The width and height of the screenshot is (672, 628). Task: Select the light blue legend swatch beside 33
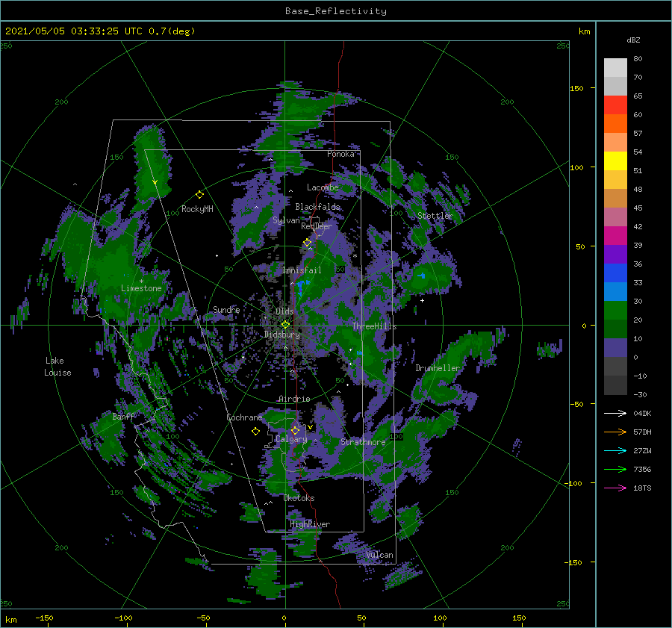pyautogui.click(x=615, y=291)
